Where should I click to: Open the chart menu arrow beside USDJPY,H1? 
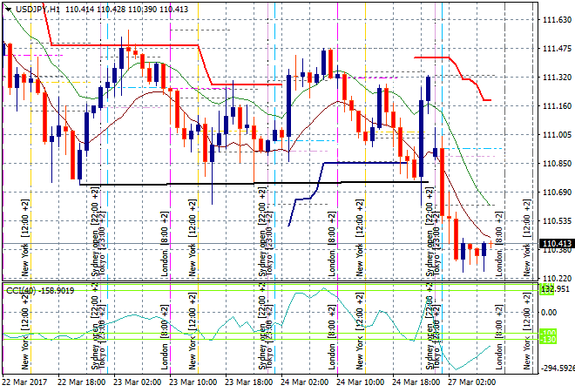tap(9, 8)
